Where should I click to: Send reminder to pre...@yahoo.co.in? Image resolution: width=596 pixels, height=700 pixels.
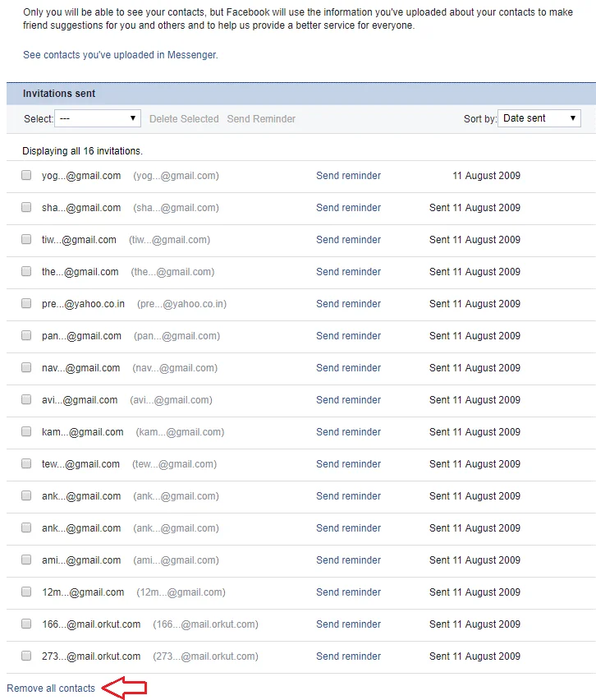point(348,304)
